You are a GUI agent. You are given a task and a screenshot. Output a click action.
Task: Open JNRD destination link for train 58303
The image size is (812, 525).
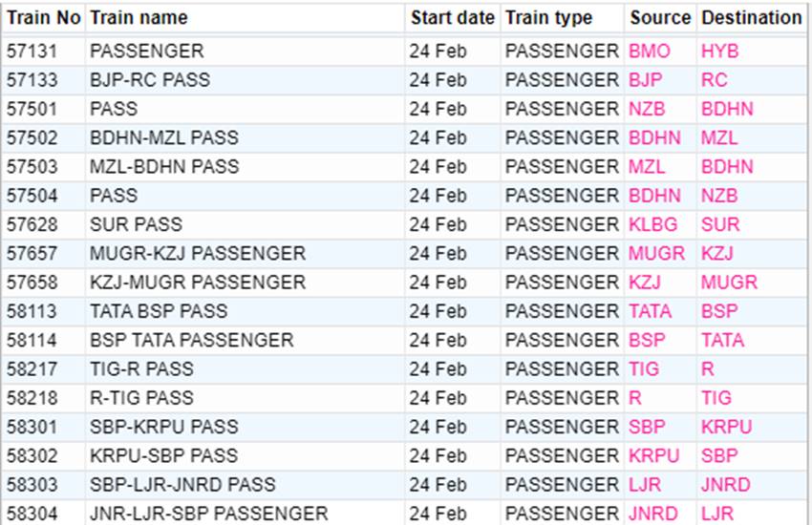click(x=725, y=484)
